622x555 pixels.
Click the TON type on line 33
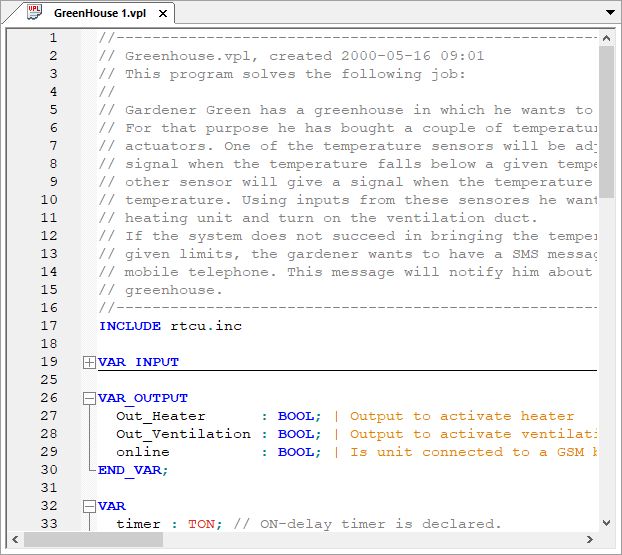[200, 524]
